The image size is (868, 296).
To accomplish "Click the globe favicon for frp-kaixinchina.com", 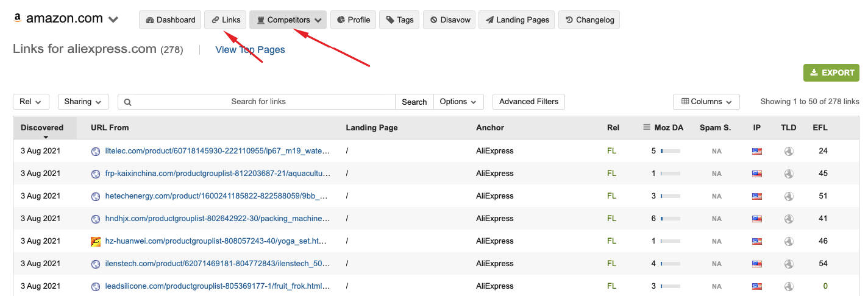I will click(x=95, y=174).
